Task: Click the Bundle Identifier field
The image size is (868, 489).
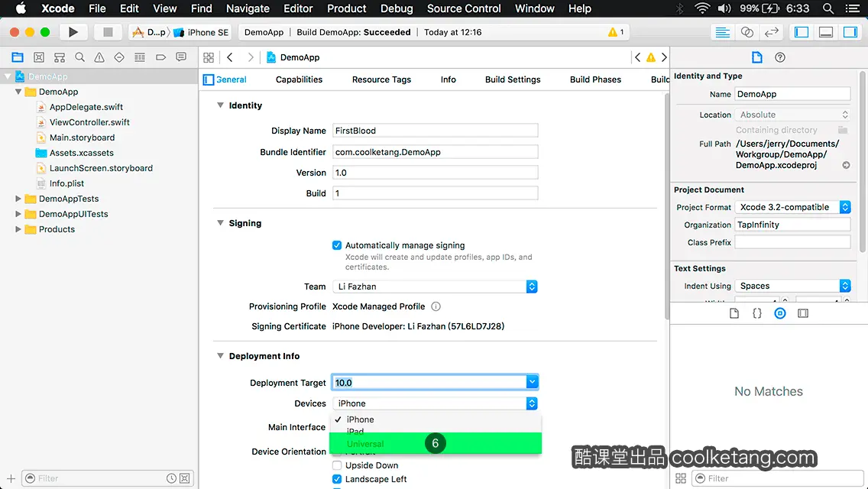Action: click(435, 152)
